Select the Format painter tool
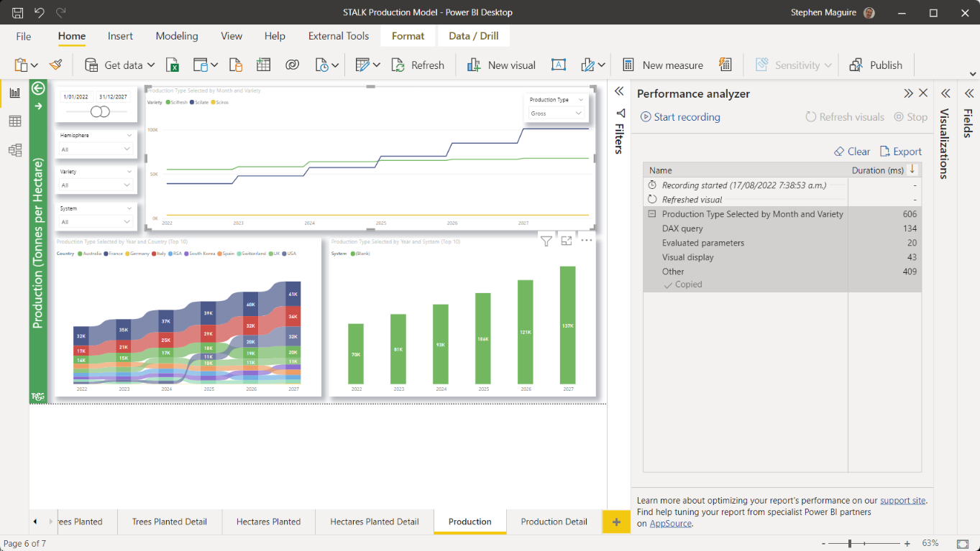Screen dimensions: 980x551 pyautogui.click(x=56, y=65)
